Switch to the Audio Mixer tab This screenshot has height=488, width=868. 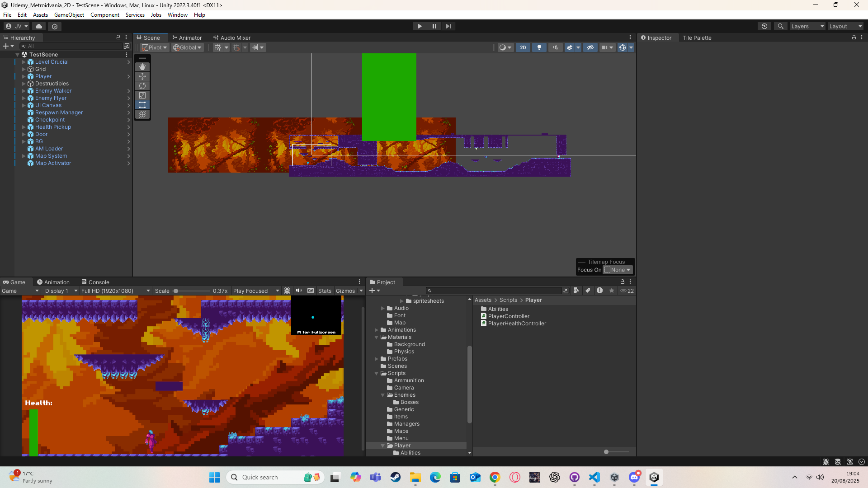pyautogui.click(x=232, y=38)
